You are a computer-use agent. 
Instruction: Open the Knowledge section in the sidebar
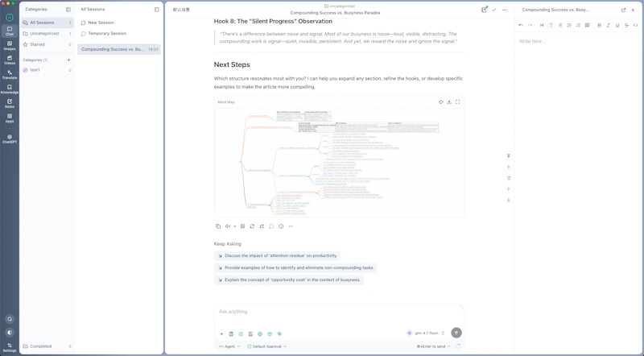(x=10, y=89)
